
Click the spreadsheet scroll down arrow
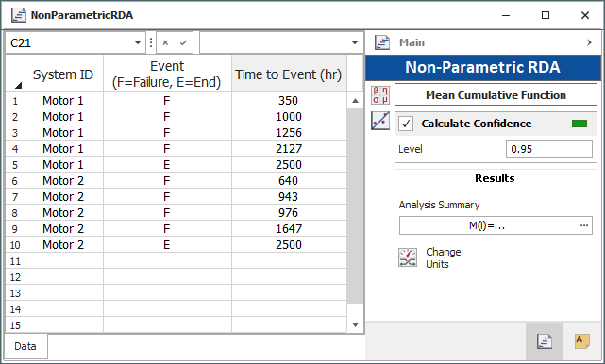pos(356,324)
